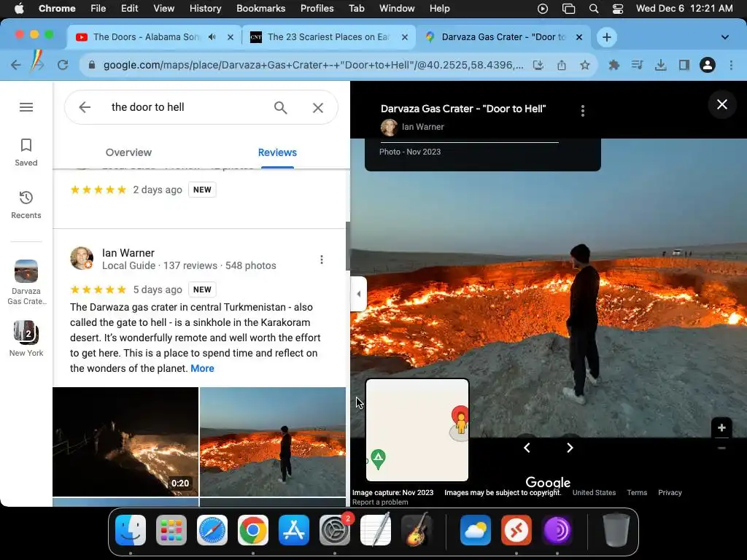This screenshot has height=560, width=747.
Task: Open the Privacy link
Action: click(x=670, y=493)
